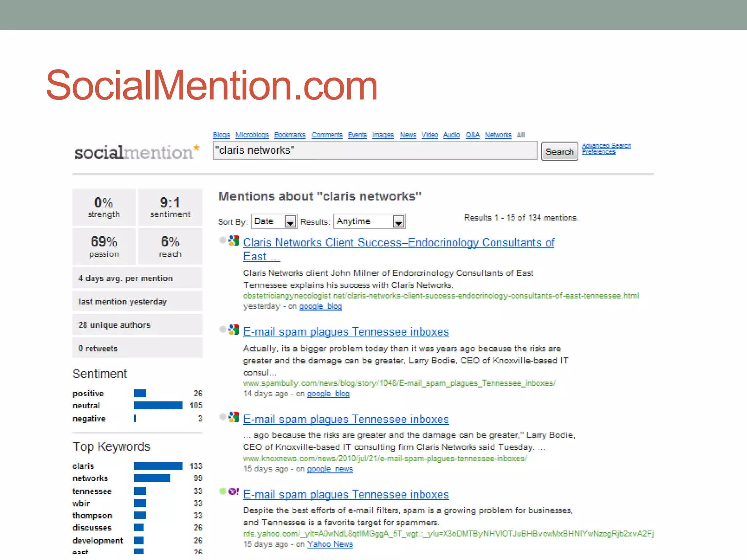
Task: Open the Video search tab
Action: click(x=430, y=135)
